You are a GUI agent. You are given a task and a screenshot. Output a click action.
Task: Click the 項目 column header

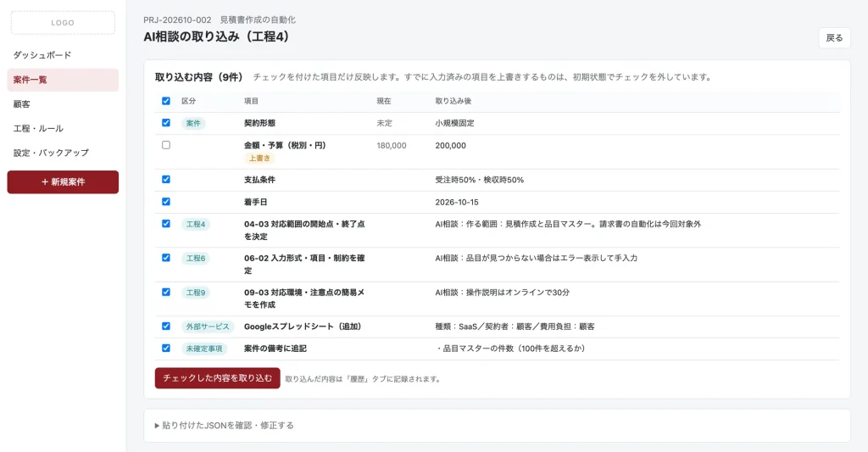click(x=251, y=102)
